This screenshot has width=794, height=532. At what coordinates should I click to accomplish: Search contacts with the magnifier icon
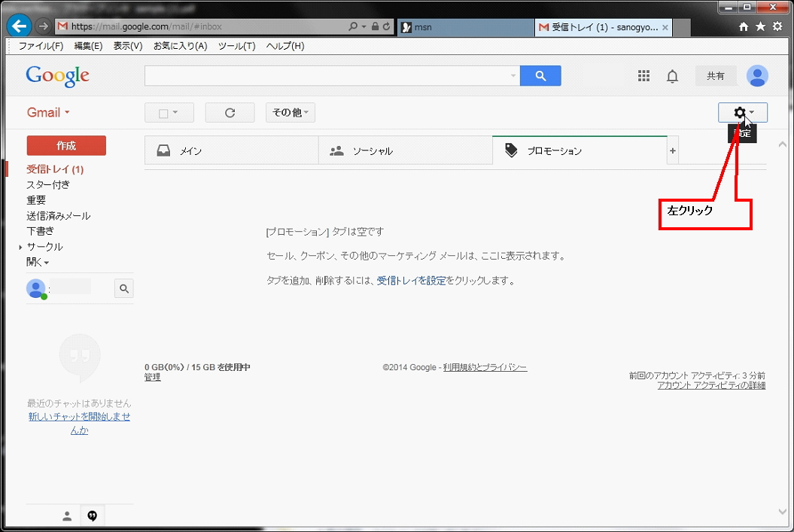click(123, 288)
